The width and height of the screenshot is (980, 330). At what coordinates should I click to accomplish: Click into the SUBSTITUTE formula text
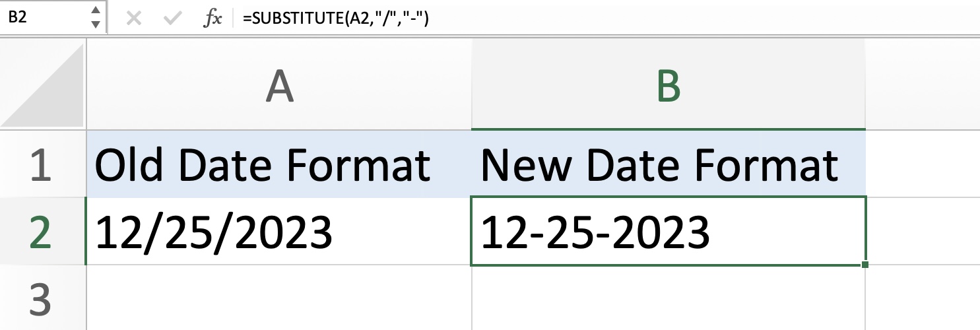point(336,19)
